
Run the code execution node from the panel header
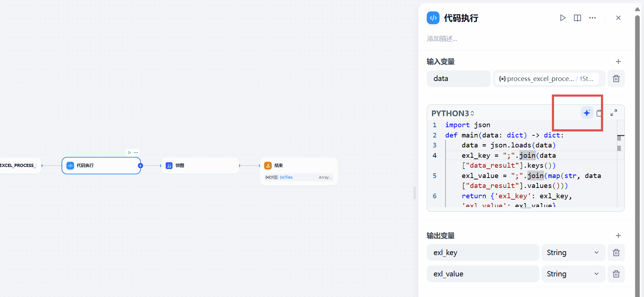(563, 18)
